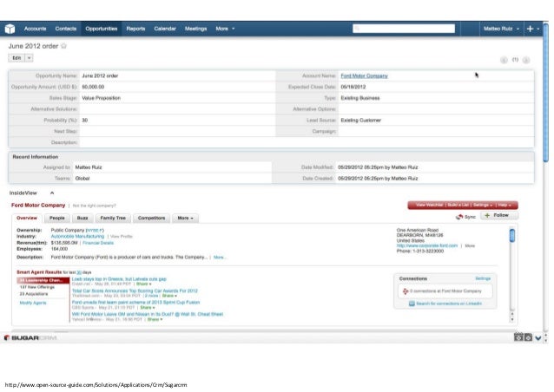Click Build a List in red bar
The height and width of the screenshot is (392, 554).
coord(458,205)
